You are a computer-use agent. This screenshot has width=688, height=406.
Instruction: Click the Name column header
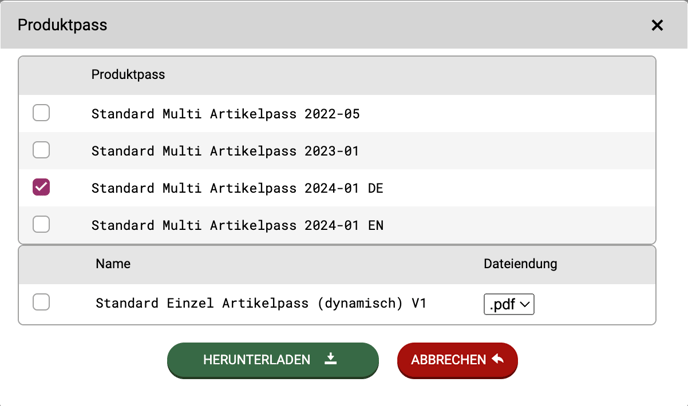[113, 264]
